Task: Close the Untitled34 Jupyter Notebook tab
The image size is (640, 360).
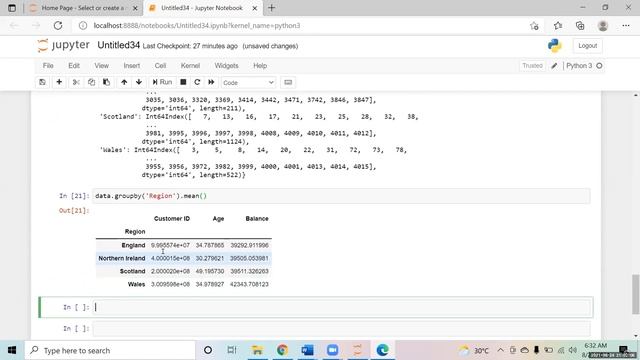Action: [x=254, y=8]
